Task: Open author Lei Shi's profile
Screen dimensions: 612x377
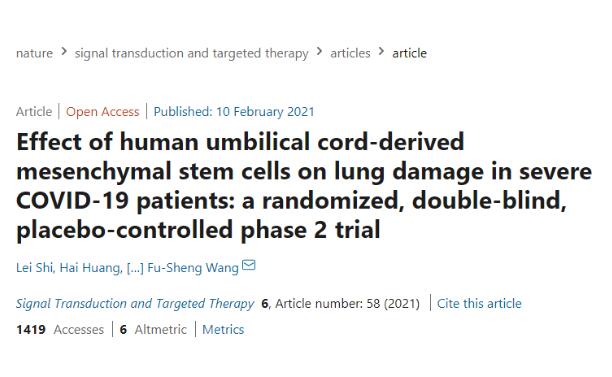Action: (35, 268)
